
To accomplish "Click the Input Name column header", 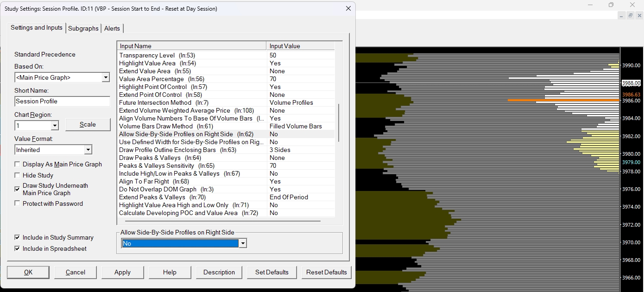I will coord(192,46).
